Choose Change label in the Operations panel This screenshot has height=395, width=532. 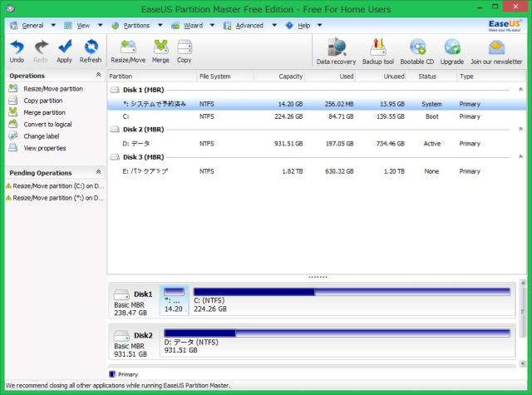(42, 136)
